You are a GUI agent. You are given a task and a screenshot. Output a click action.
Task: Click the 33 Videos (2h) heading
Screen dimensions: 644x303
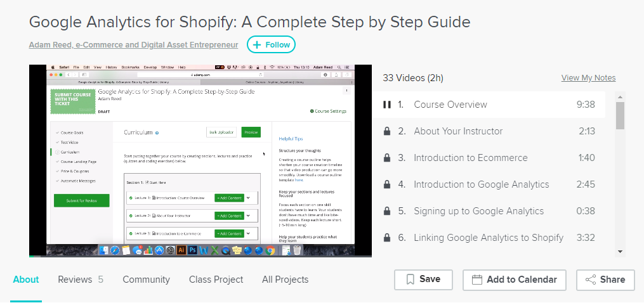(413, 78)
